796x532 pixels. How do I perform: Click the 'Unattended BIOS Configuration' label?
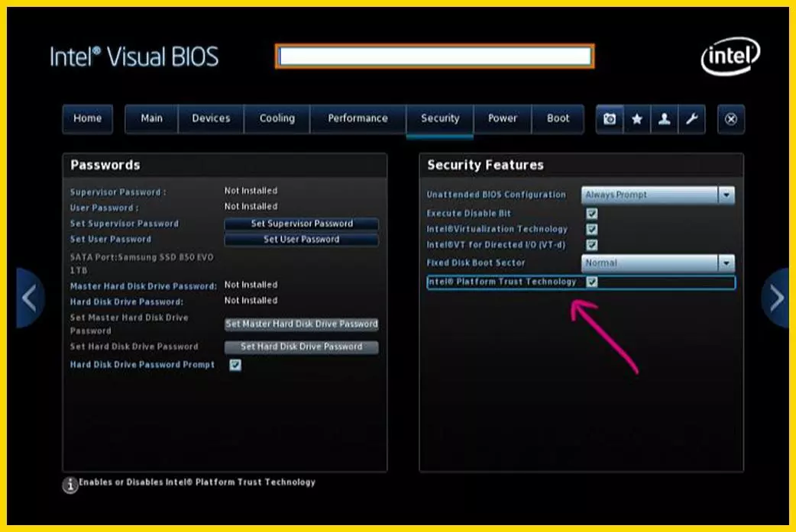496,195
